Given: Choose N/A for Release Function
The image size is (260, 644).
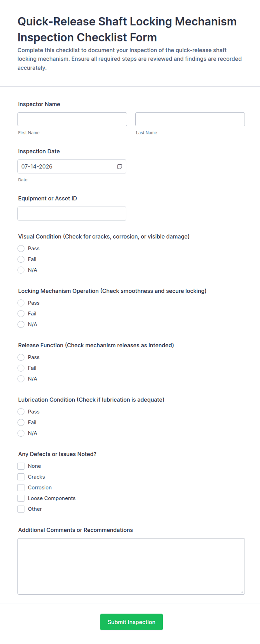Looking at the screenshot, I should 21,379.
